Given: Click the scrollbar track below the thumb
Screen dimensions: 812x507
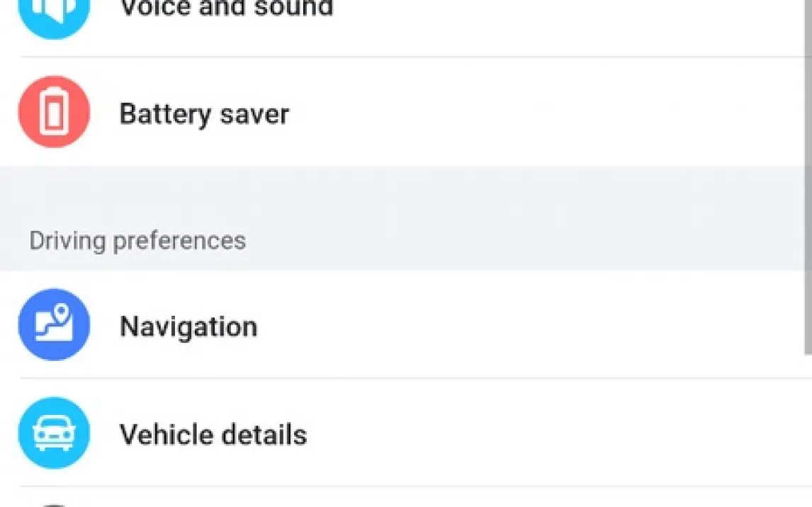Looking at the screenshot, I should point(808,432).
